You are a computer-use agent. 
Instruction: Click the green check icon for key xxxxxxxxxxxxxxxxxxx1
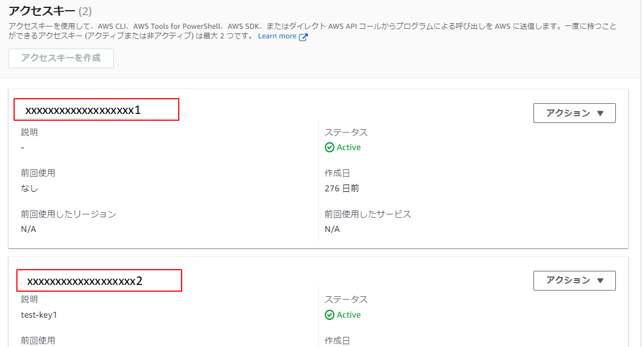[329, 147]
